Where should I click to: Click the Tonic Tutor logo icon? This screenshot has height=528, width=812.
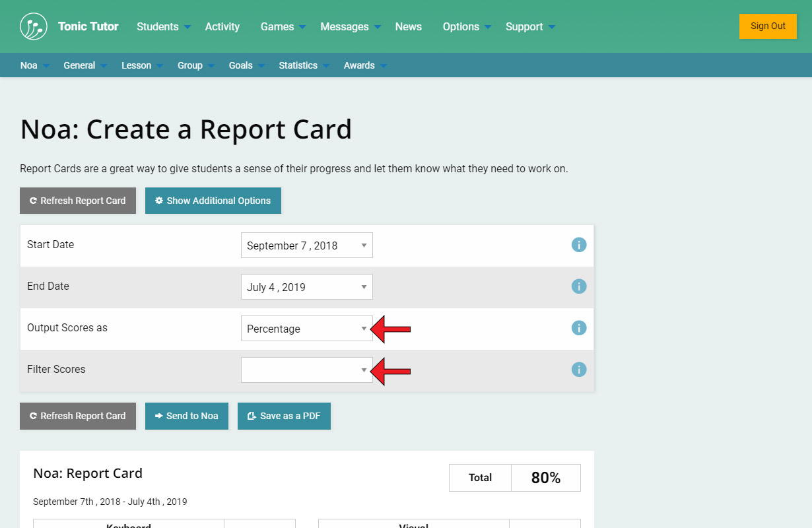tap(34, 26)
